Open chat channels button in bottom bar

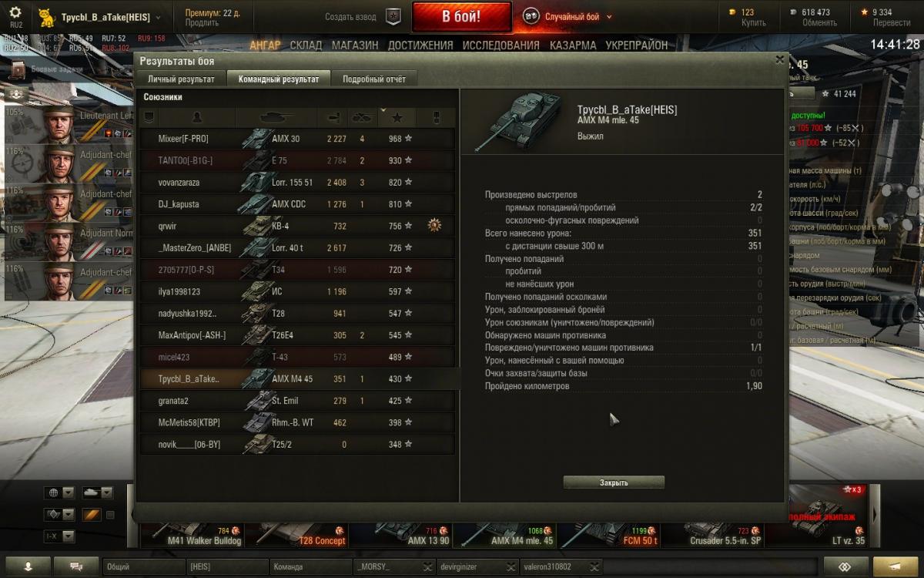click(77, 566)
